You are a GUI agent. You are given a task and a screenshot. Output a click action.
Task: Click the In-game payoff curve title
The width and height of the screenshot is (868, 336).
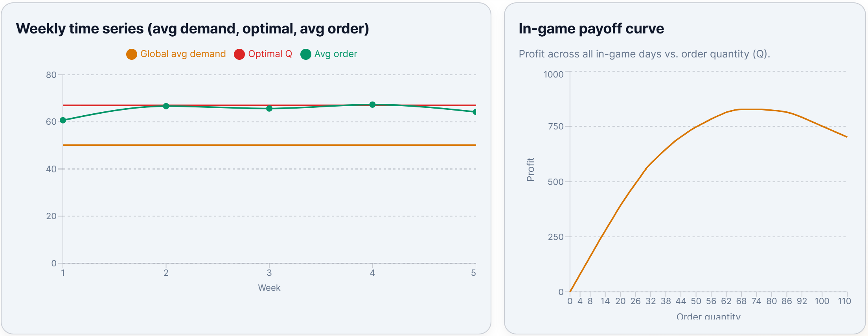click(x=591, y=29)
